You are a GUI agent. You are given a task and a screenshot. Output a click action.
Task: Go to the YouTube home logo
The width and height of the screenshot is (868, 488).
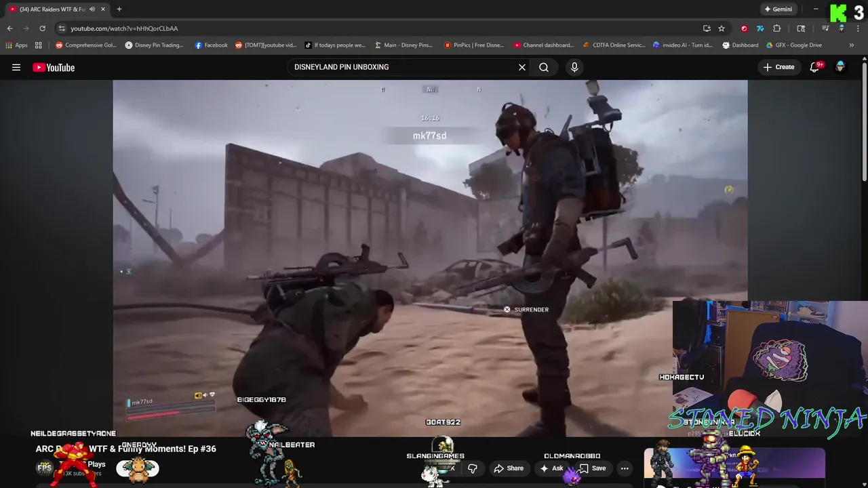click(x=54, y=67)
